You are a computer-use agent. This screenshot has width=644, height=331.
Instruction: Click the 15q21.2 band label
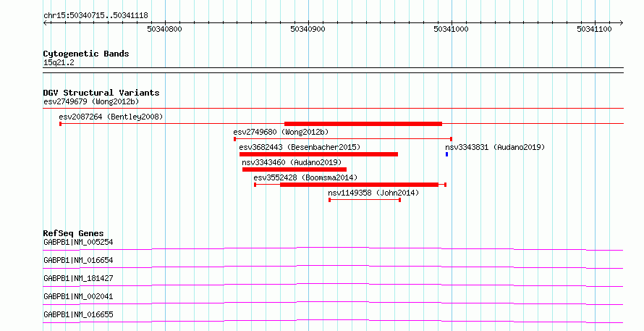pos(59,63)
